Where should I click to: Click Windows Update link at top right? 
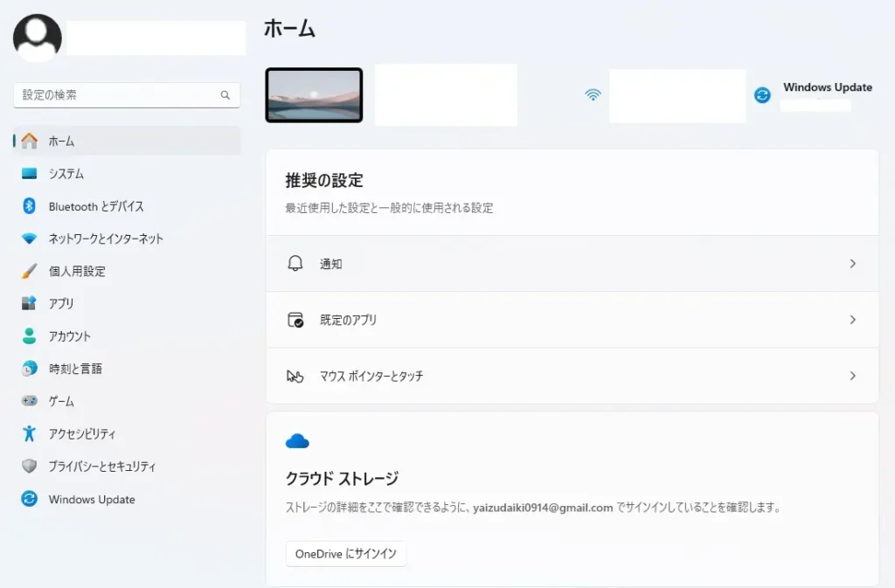click(x=828, y=87)
